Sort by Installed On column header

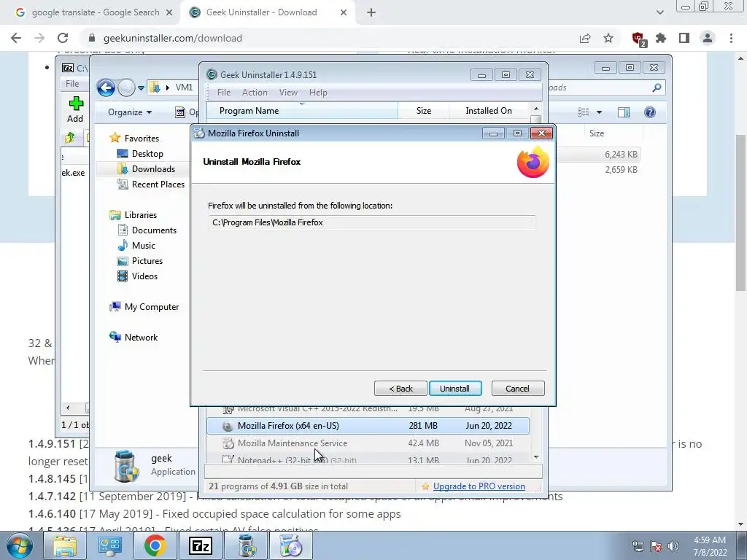pyautogui.click(x=488, y=111)
